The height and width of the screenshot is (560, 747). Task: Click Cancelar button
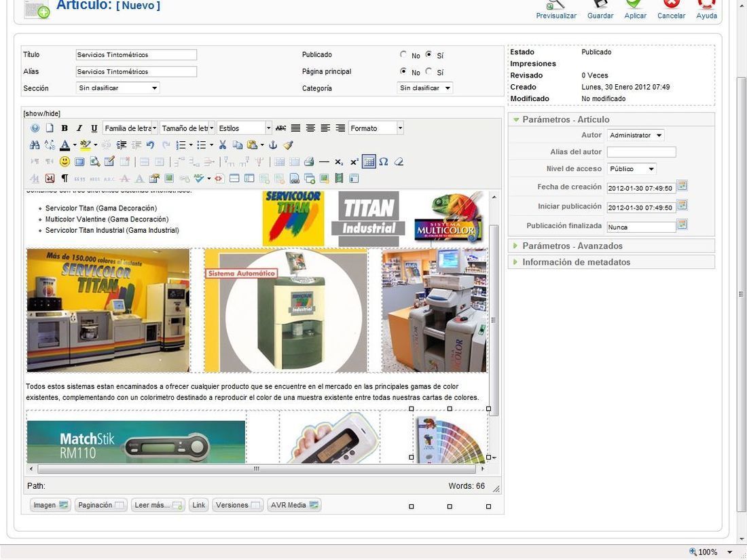671,10
